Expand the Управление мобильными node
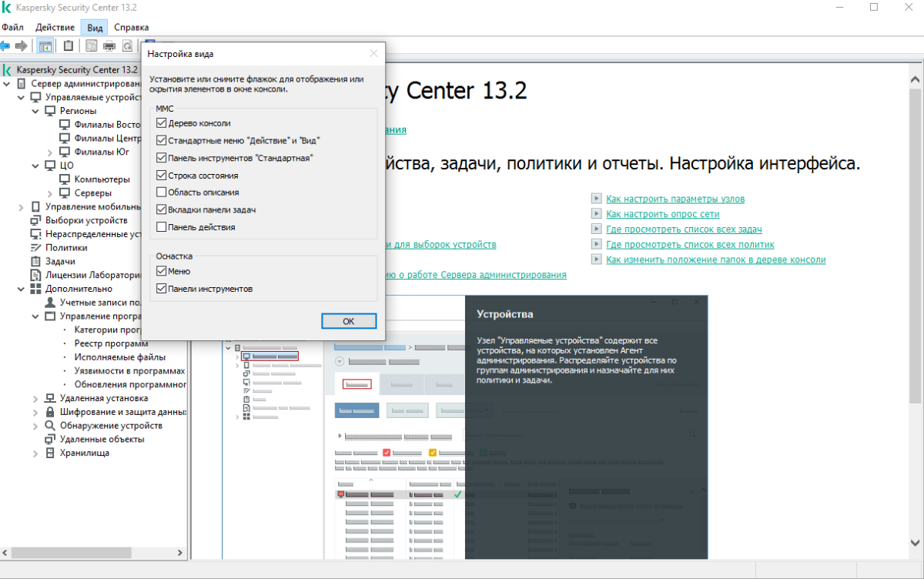Viewport: 924px width, 579px height. tap(21, 207)
